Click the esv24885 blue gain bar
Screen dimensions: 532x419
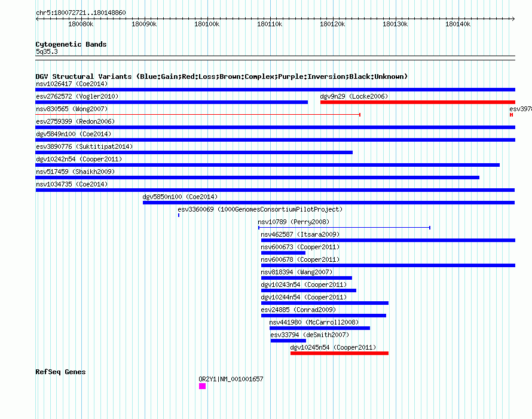coord(323,316)
